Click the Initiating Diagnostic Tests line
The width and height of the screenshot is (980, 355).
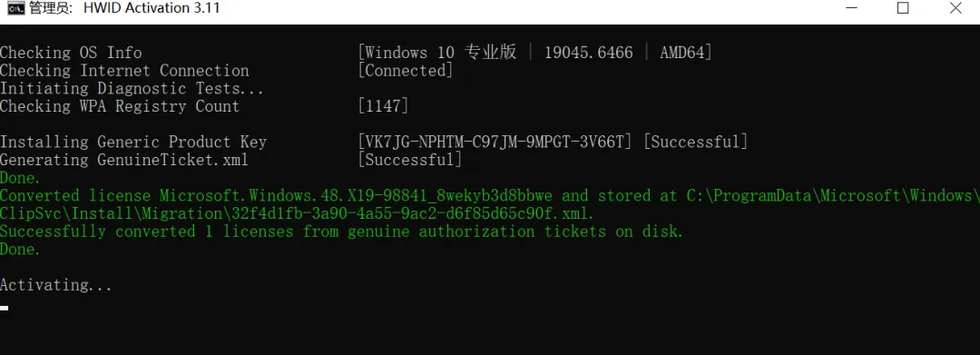[132, 89]
